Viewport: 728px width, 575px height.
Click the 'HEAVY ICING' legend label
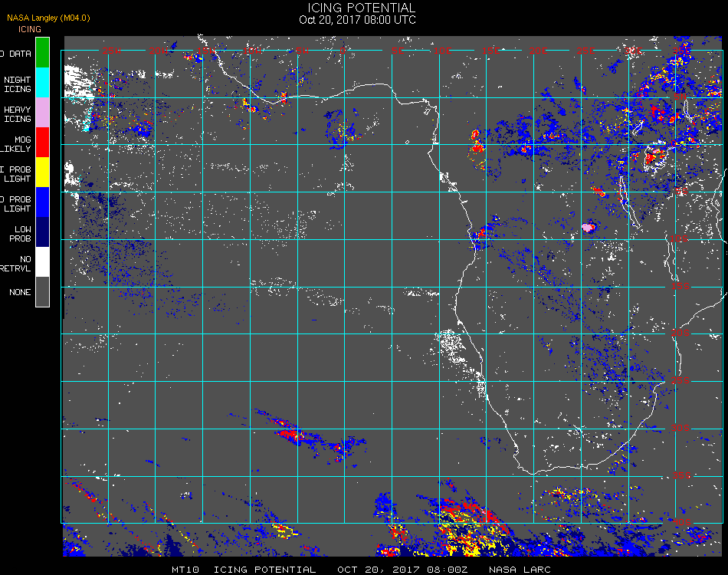pyautogui.click(x=17, y=114)
